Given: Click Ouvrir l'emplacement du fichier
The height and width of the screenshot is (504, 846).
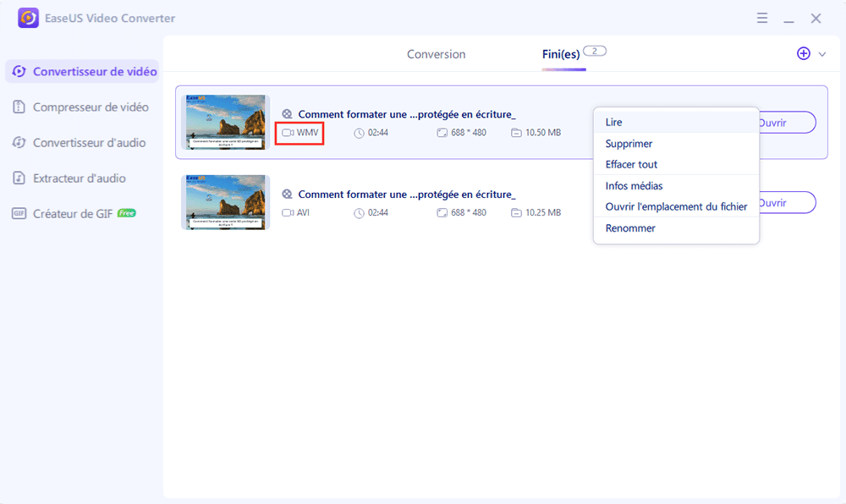Looking at the screenshot, I should click(x=675, y=207).
